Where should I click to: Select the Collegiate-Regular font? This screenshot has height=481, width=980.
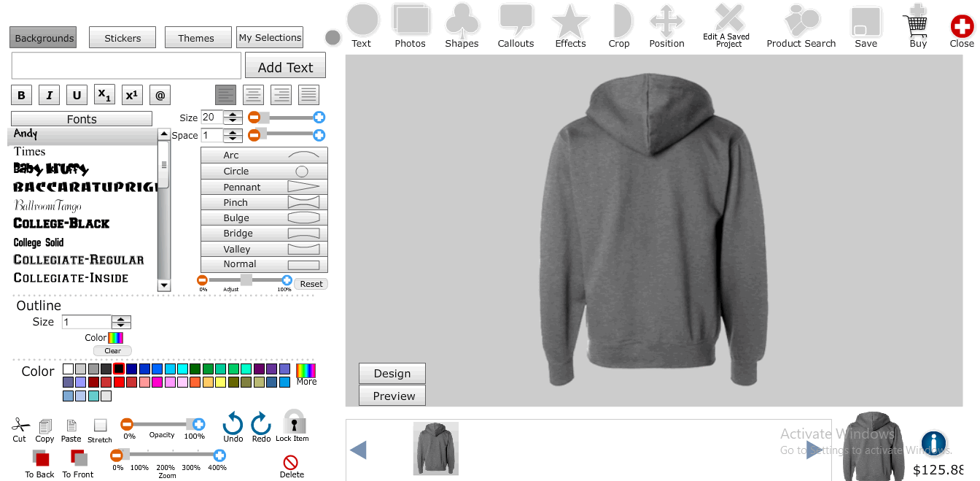[78, 259]
